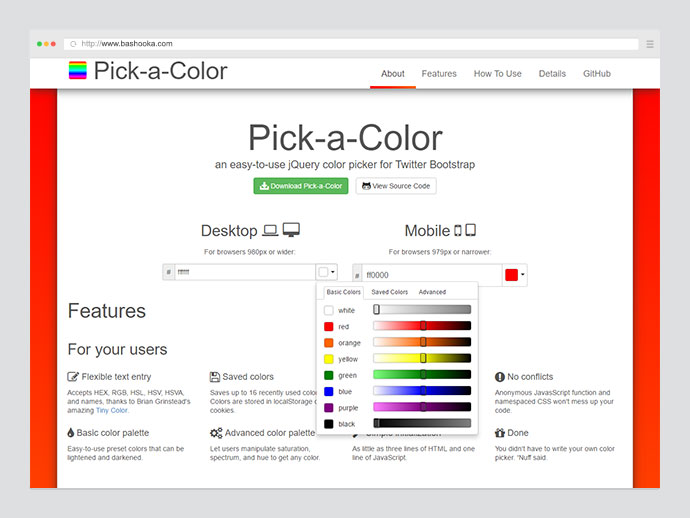Open the Details navigation item
This screenshot has height=518, width=690.
click(x=552, y=73)
